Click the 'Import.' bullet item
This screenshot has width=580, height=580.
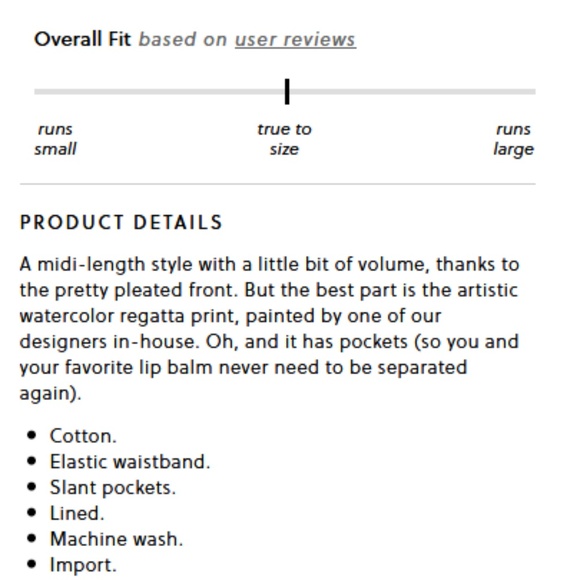click(x=83, y=565)
